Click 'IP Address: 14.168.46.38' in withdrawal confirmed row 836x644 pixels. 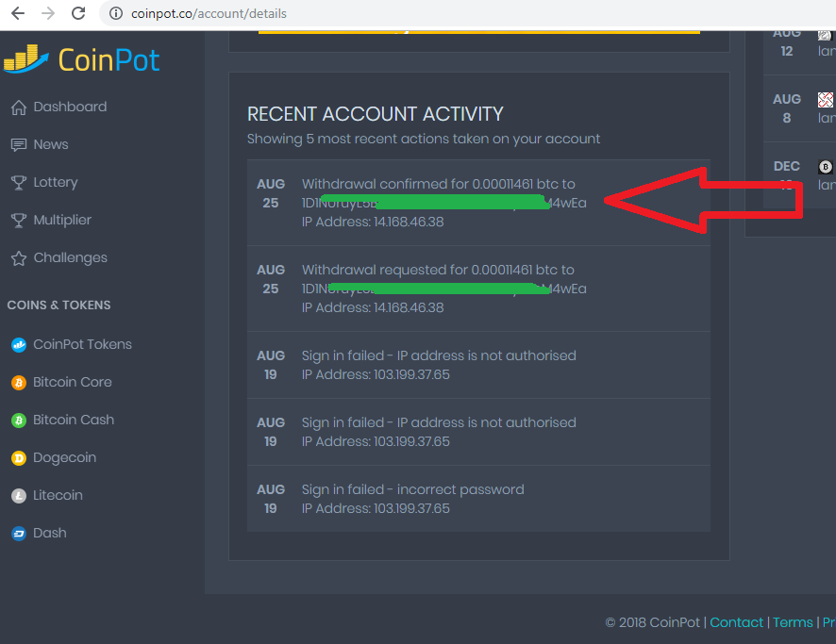pos(373,222)
